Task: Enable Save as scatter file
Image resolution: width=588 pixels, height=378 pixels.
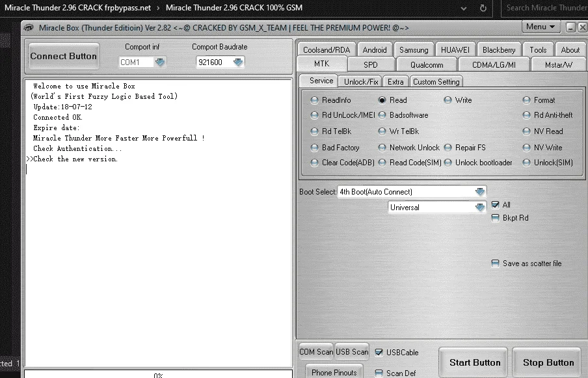Action: tap(495, 263)
